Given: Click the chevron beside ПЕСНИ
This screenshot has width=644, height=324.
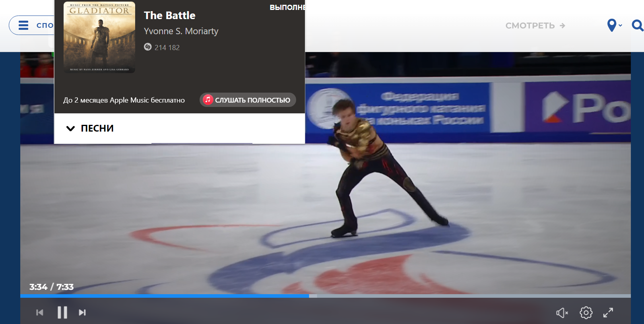Looking at the screenshot, I should [70, 128].
